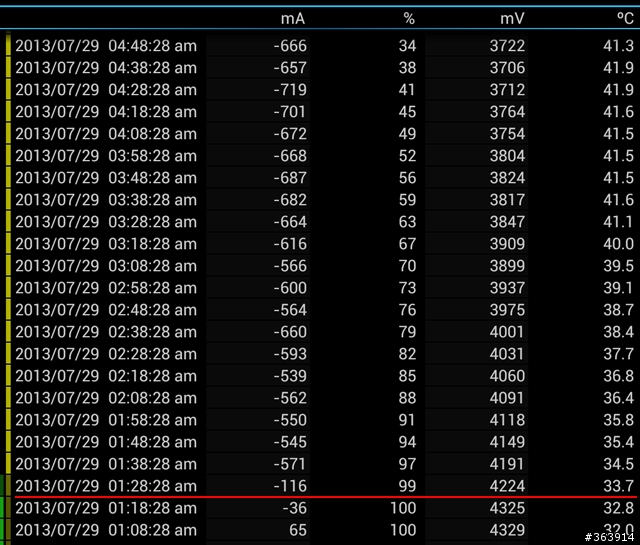This screenshot has width=640, height=545.
Task: Open the 04:28:28 am log entry
Action: click(320, 90)
